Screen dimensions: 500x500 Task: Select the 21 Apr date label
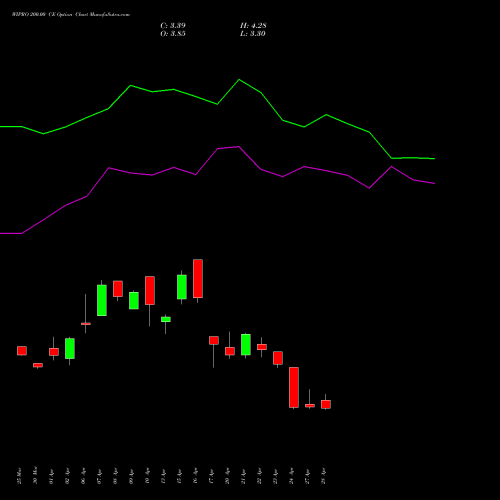coord(244,477)
